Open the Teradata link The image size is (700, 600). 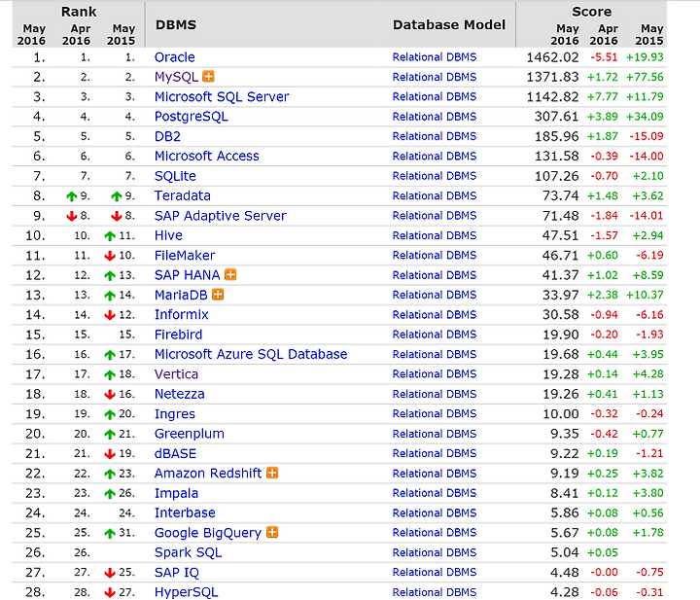tap(183, 195)
